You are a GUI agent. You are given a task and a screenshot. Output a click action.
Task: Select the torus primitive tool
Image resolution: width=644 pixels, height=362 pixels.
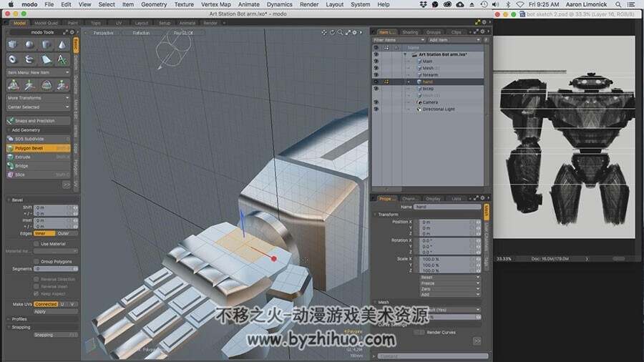(x=13, y=59)
